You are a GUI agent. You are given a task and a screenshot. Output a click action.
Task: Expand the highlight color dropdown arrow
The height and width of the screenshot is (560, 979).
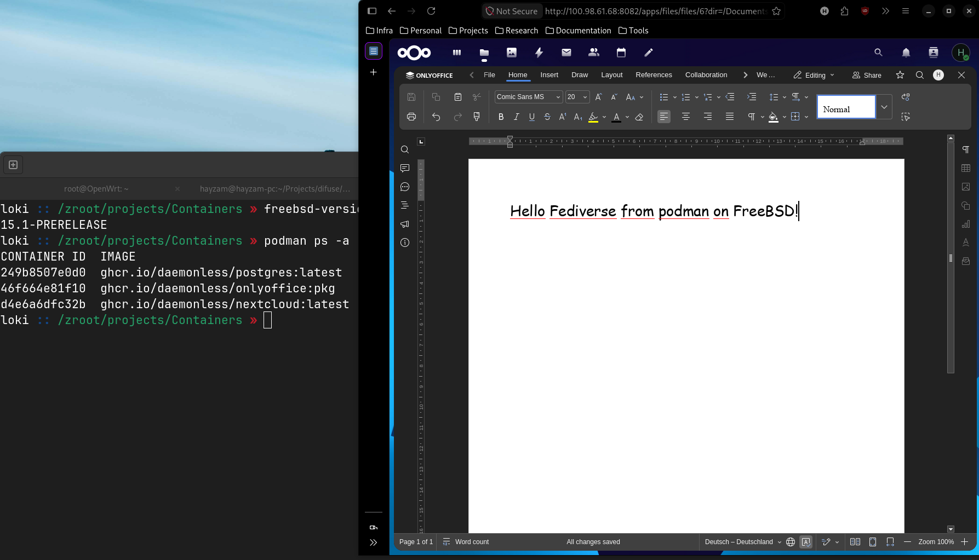pos(604,117)
